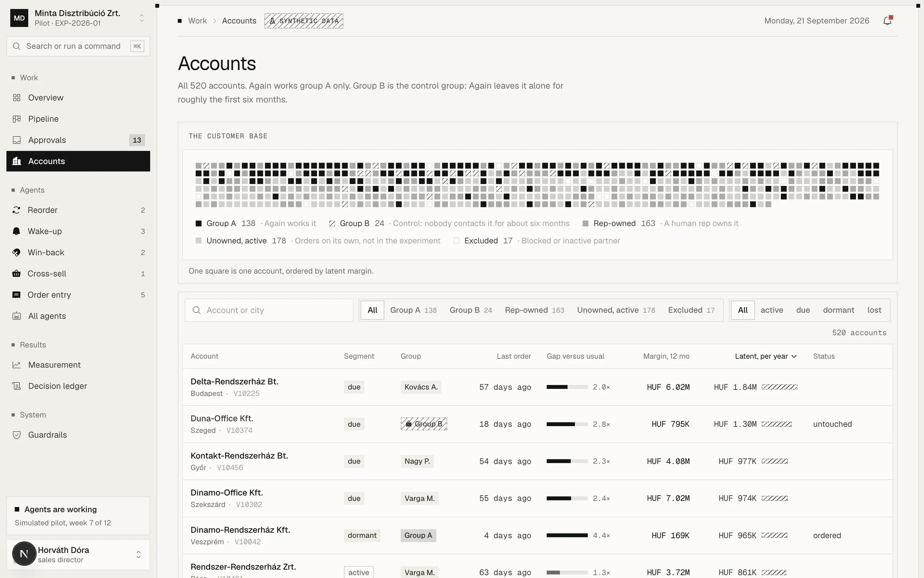Screen dimensions: 924x578
Task: Show Unowned, active accounts tab
Action: pyautogui.click(x=616, y=310)
